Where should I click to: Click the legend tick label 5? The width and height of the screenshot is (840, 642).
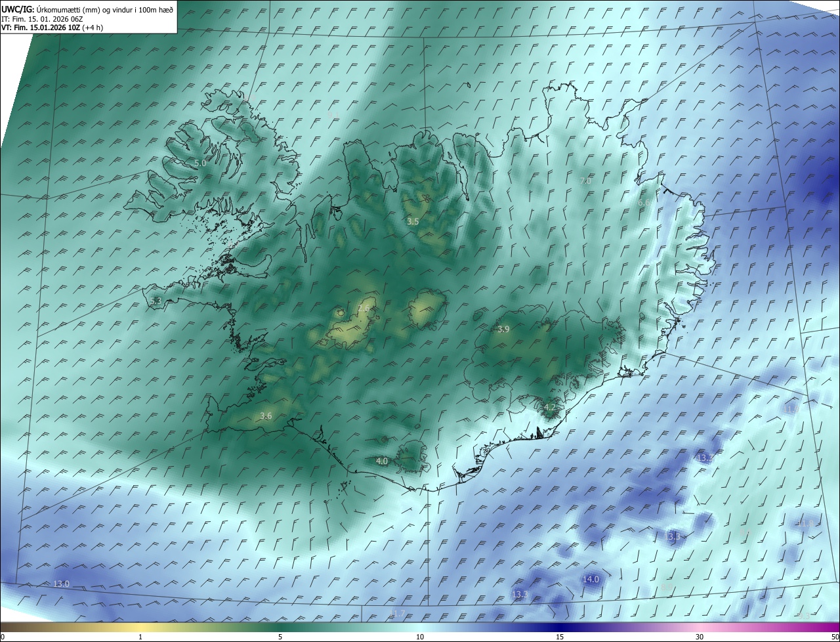pyautogui.click(x=280, y=637)
